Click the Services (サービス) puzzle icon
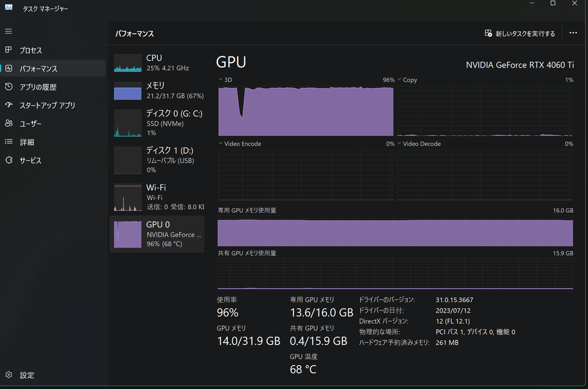This screenshot has height=389, width=588. [8, 160]
